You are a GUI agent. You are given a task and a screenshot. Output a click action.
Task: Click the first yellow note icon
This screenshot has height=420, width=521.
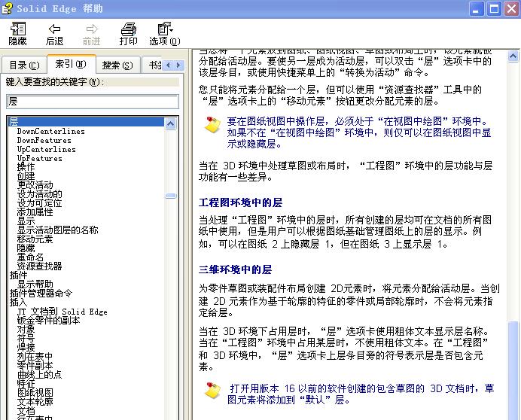(x=212, y=125)
